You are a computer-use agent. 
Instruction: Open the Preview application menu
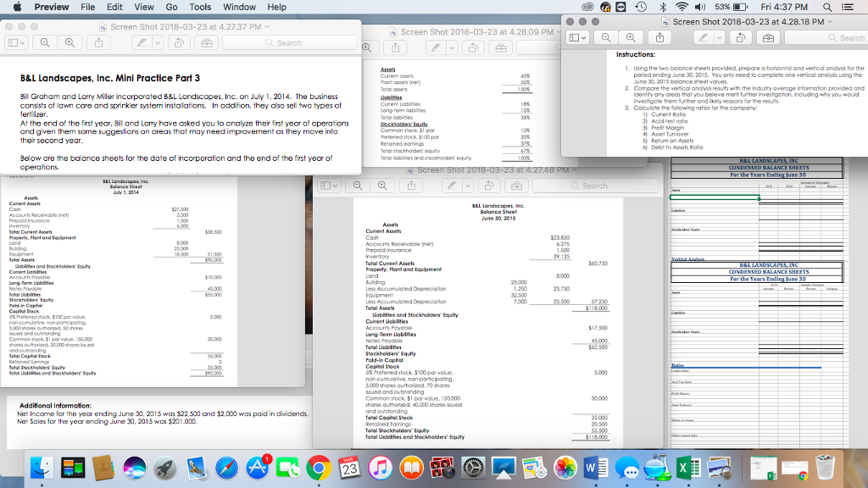pyautogui.click(x=52, y=7)
